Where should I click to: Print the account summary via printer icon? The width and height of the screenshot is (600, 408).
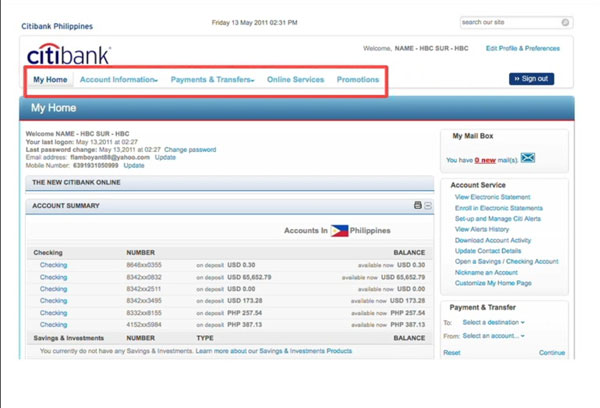pos(417,205)
